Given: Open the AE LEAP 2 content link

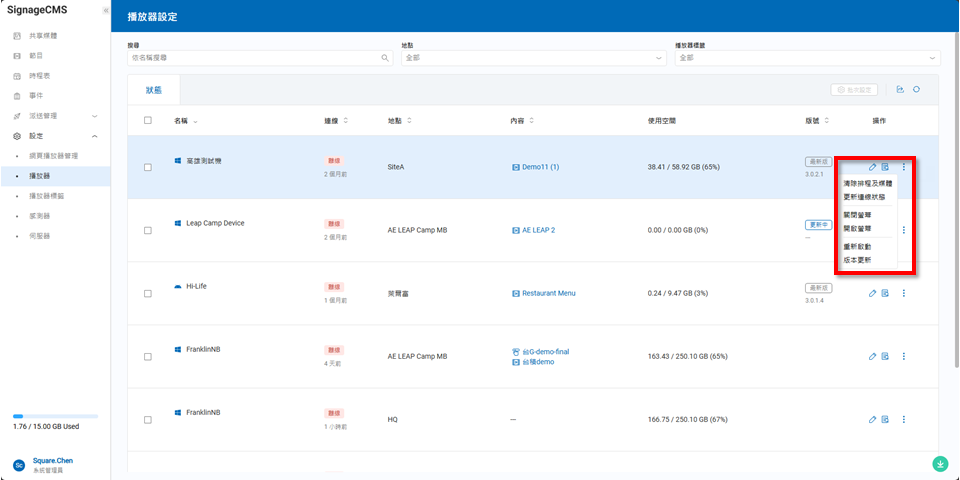Looking at the screenshot, I should point(538,230).
